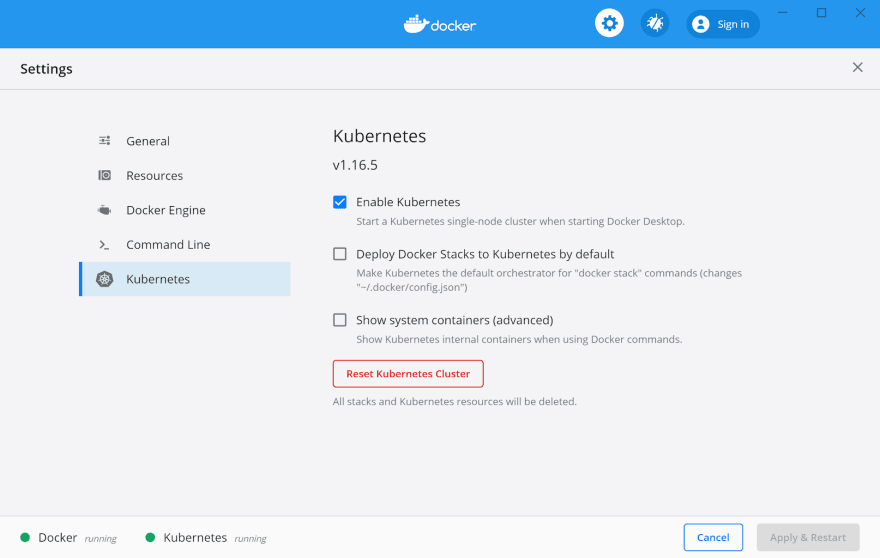Click the Kubernetes page heading
The image size is (880, 558).
click(x=379, y=136)
